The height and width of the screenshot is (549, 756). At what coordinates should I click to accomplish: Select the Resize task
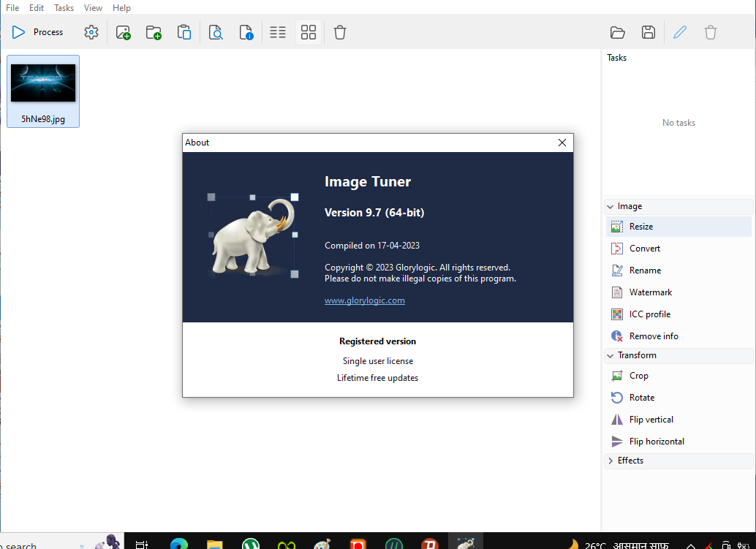click(x=678, y=227)
